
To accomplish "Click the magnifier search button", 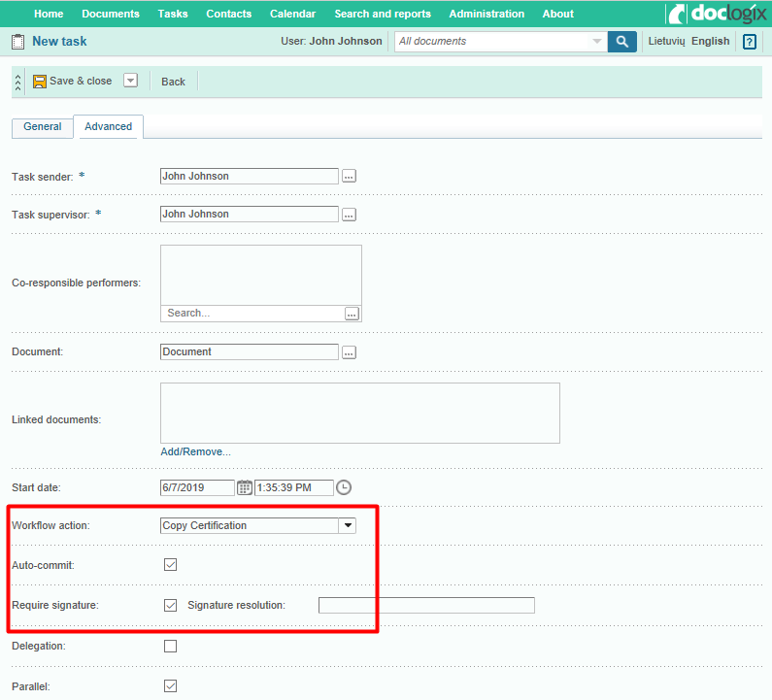I will [x=621, y=42].
